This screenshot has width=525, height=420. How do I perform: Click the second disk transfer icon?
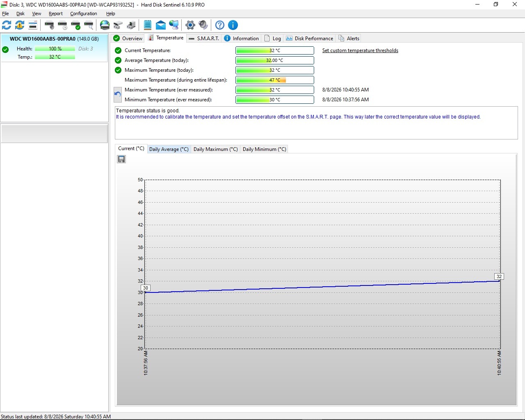[x=131, y=25]
